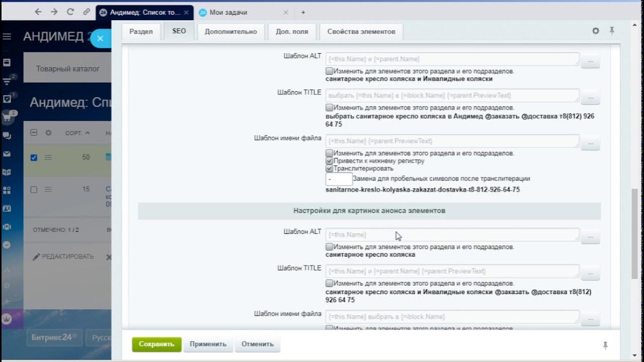Open template picker for preview Шаблон ALT
This screenshot has height=362, width=644.
pos(590,237)
